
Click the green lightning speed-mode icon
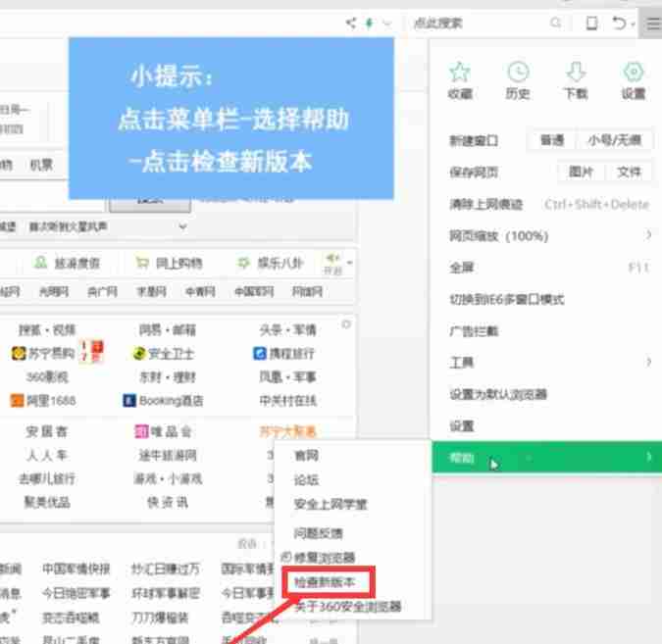[x=369, y=23]
